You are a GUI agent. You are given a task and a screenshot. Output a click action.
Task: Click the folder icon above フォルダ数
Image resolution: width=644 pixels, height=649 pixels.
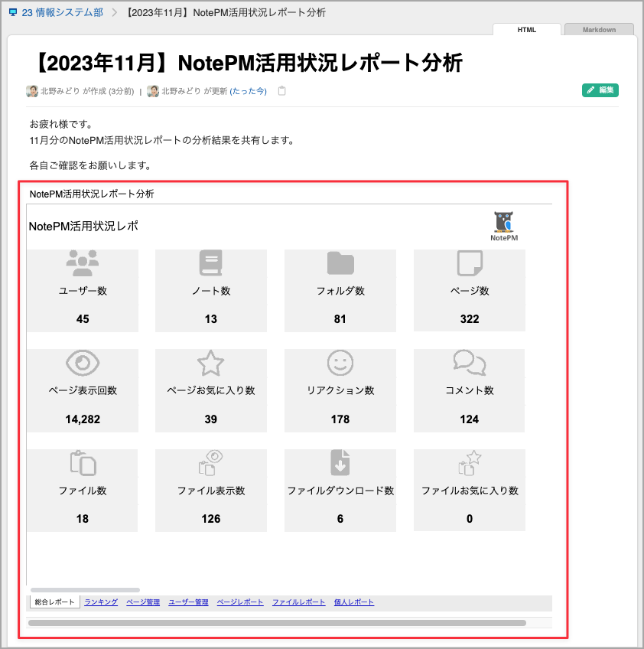(340, 263)
